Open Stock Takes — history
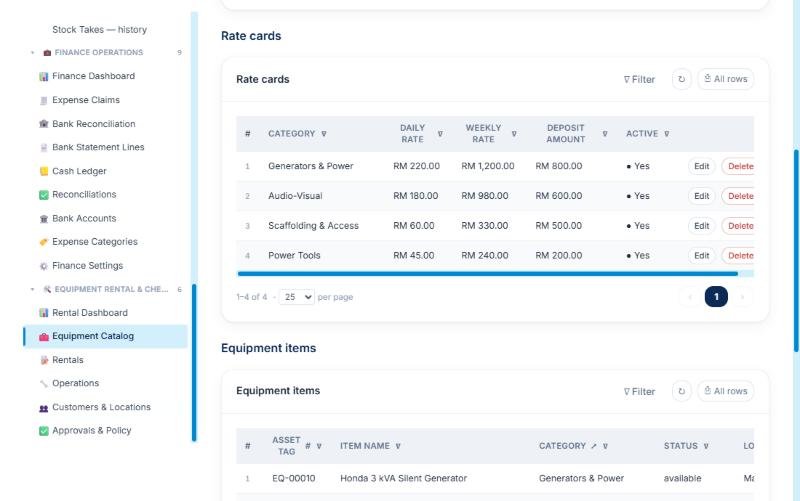 pyautogui.click(x=99, y=30)
